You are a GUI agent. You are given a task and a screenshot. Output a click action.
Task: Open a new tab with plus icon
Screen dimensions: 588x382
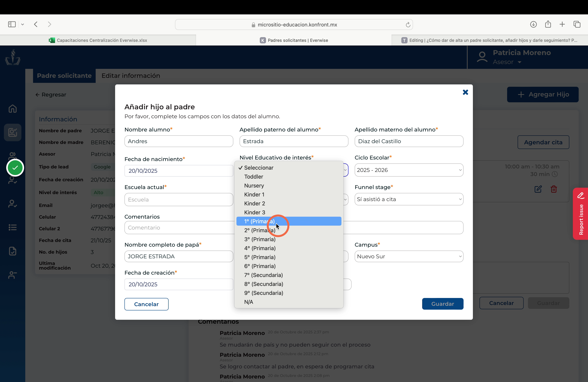[562, 24]
